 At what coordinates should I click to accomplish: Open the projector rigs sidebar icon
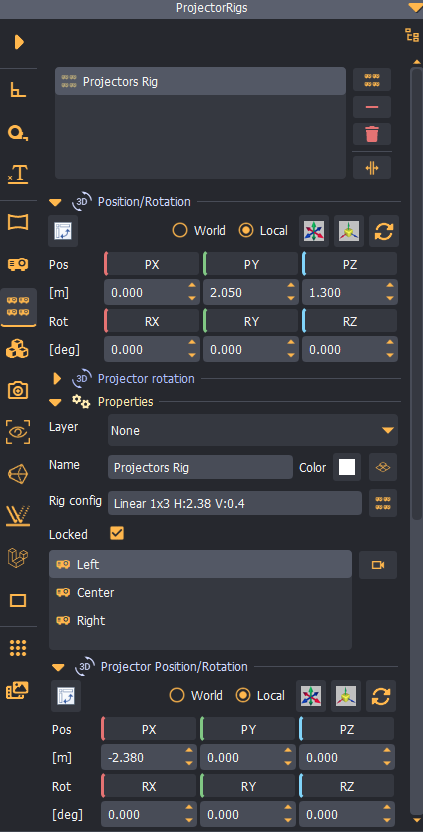pyautogui.click(x=19, y=306)
